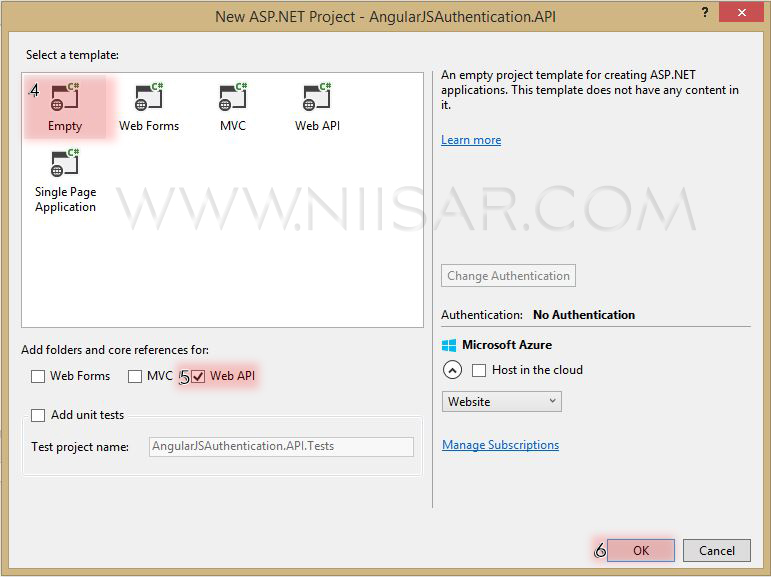Screen dimensions: 771x577
Task: Close the New ASP.NET Project dialog
Action: click(x=741, y=12)
